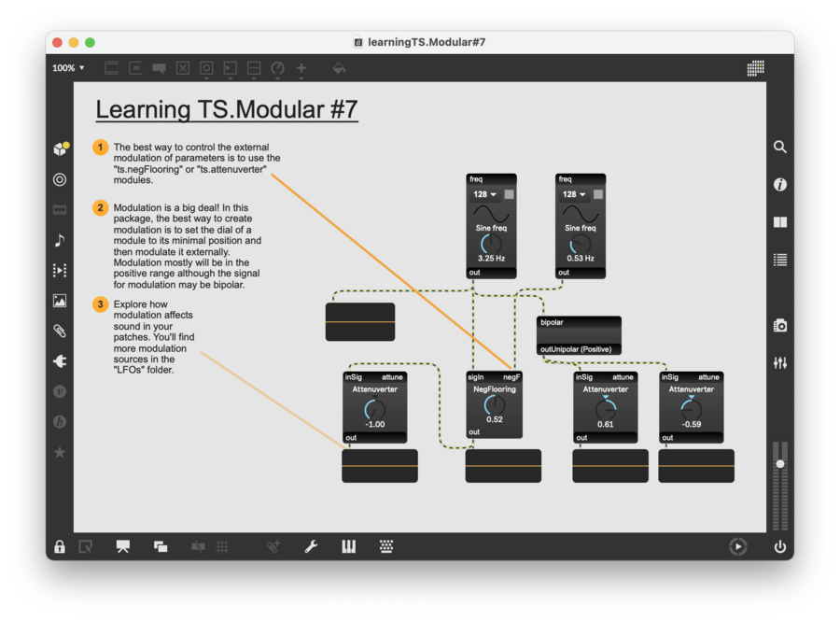Enable presentation mode in the bottom toolbar
Screen dimensions: 840x621
(123, 547)
